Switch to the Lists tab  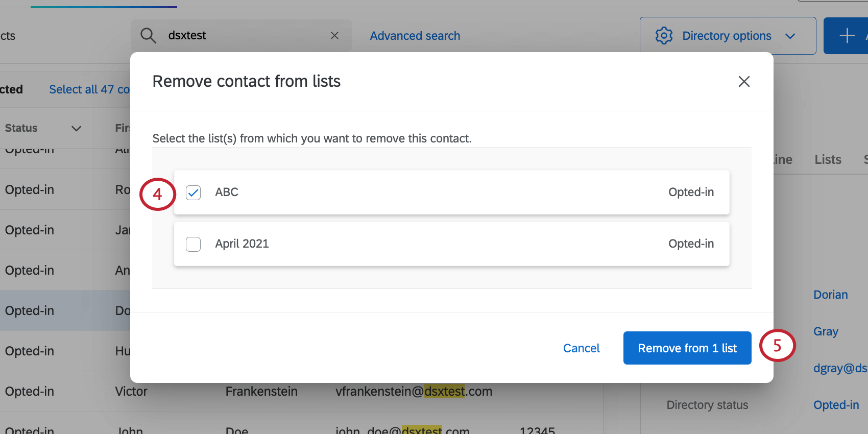tap(827, 159)
